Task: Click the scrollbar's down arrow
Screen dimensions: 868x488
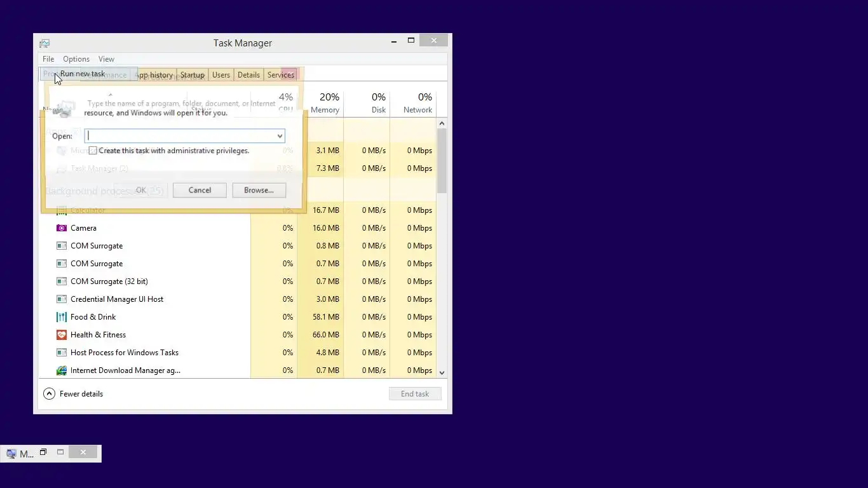Action: pyautogui.click(x=442, y=373)
